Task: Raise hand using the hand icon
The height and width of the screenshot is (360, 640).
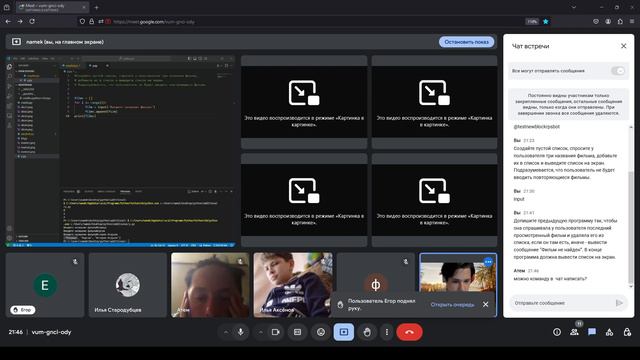Action: click(x=367, y=332)
